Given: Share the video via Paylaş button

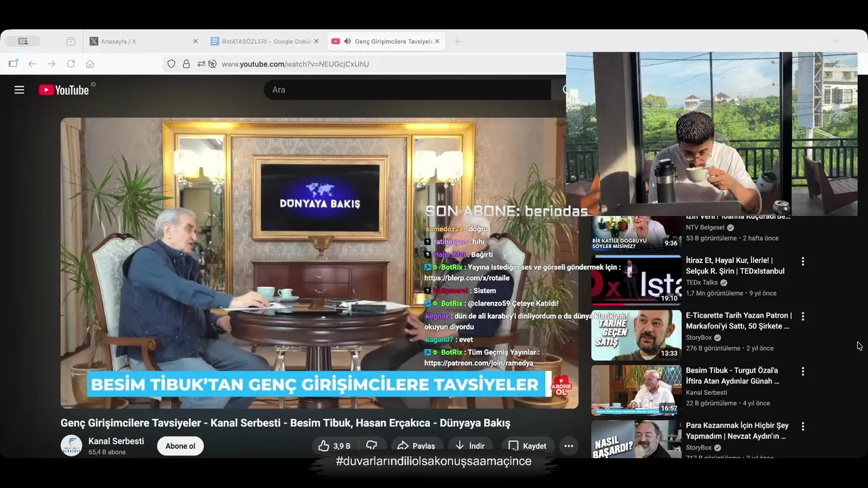Looking at the screenshot, I should pyautogui.click(x=416, y=446).
